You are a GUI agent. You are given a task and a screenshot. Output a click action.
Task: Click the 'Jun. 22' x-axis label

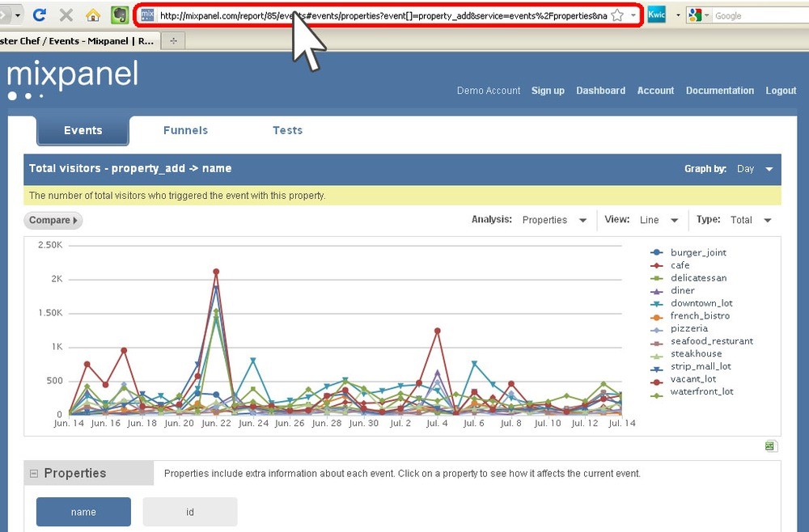216,423
